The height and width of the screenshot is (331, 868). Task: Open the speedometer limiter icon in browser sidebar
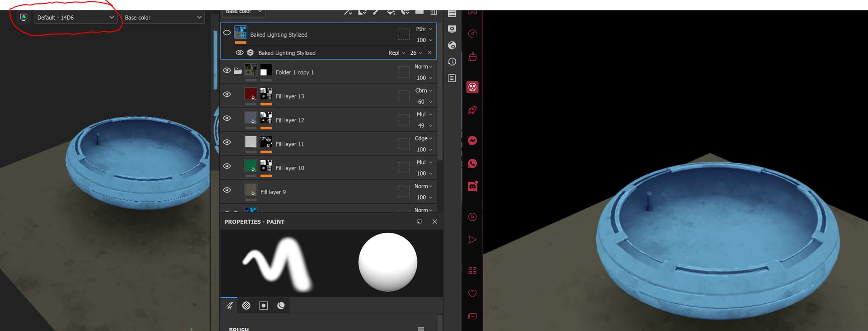(x=472, y=34)
